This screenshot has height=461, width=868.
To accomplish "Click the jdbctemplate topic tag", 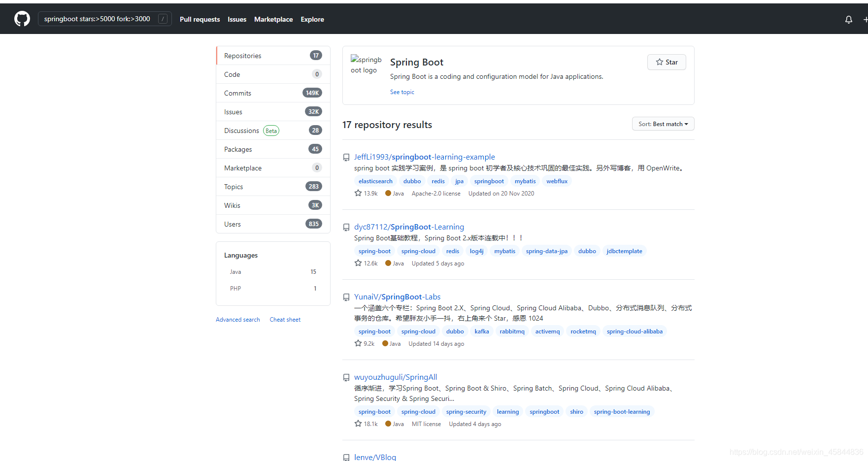I will 624,251.
